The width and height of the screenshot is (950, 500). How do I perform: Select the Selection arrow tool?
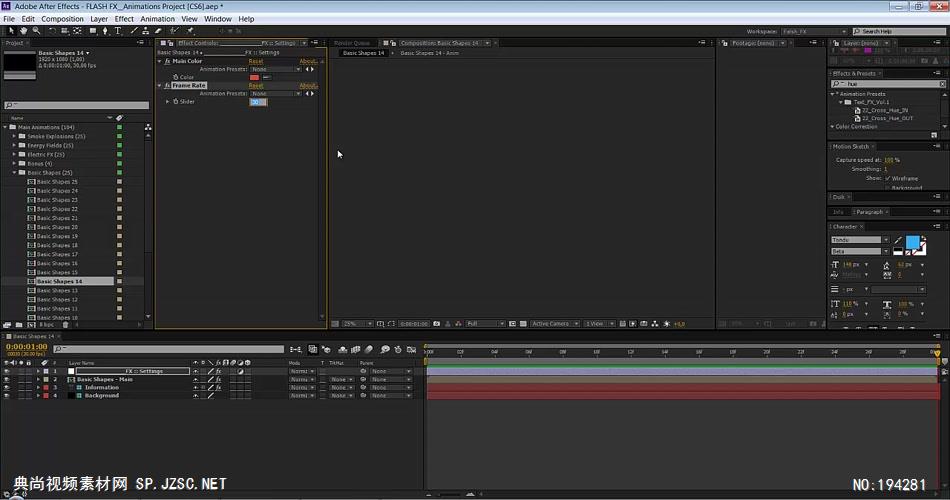coord(11,30)
